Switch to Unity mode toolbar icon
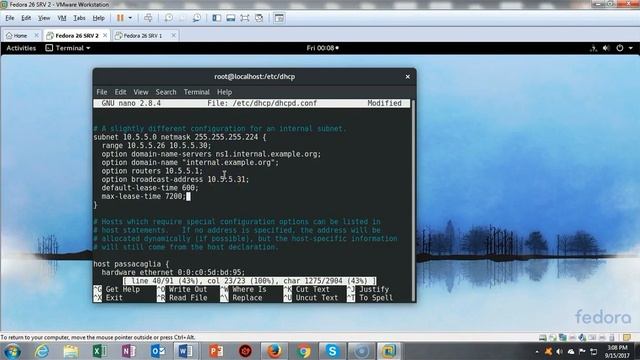Screen dimensions: 640x360 click(x=259, y=18)
